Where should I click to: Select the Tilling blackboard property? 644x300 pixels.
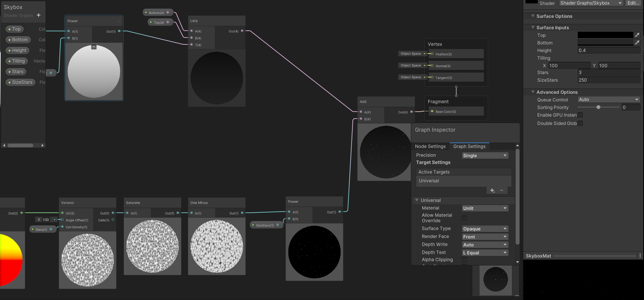[x=17, y=61]
